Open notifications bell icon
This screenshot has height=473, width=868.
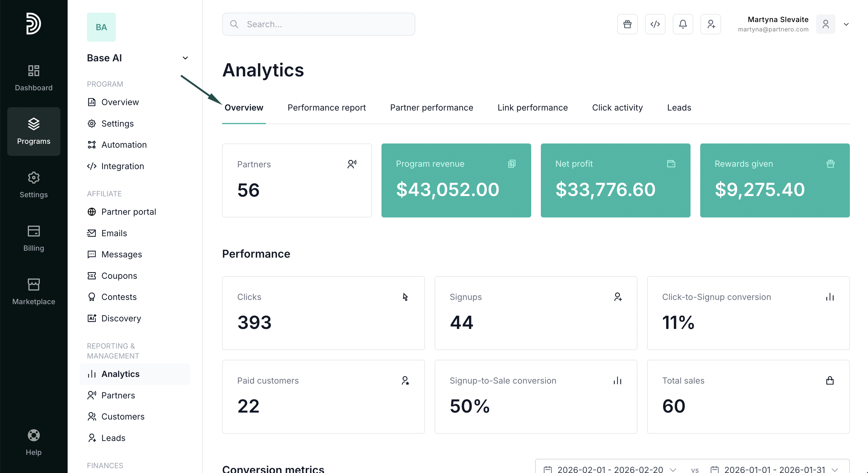click(x=683, y=24)
